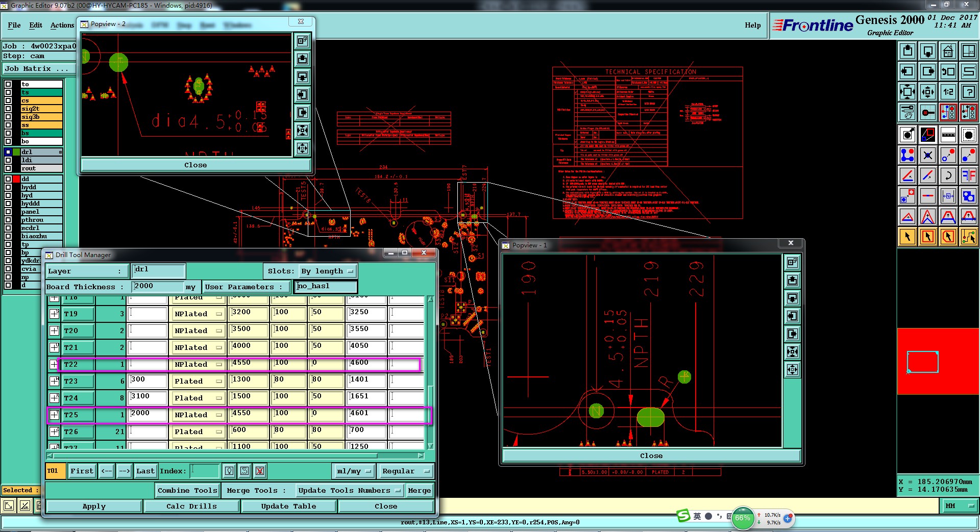The width and height of the screenshot is (980, 532).
Task: Select the plain black arrow select tool
Action: (x=907, y=237)
